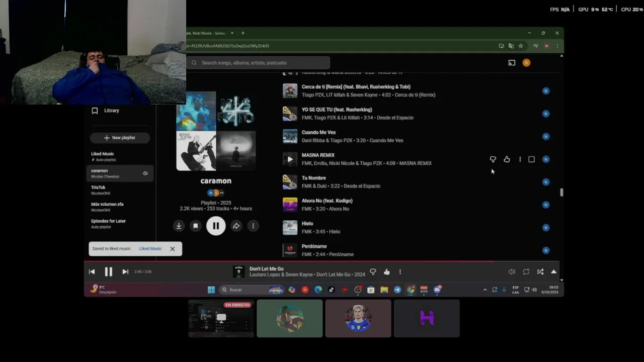The height and width of the screenshot is (362, 644).
Task: Open the Más volumen xfa playlist
Action: pos(119,207)
